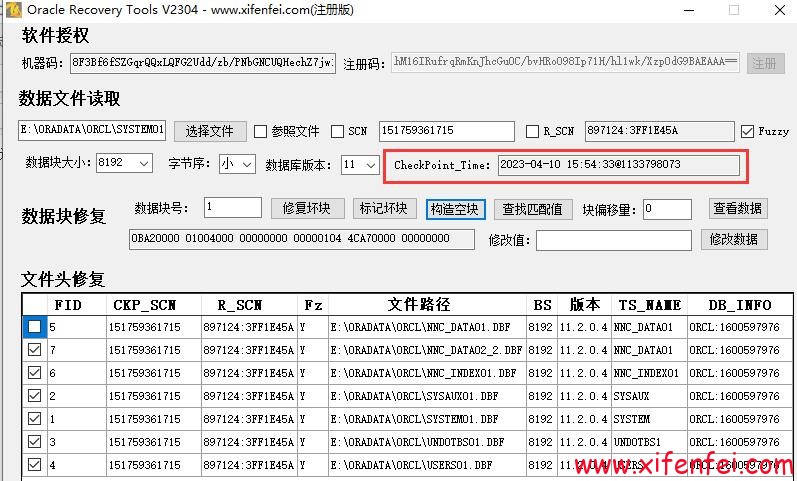The height and width of the screenshot is (481, 797).
Task: Click the empty 修改值 input field
Action: pos(614,240)
